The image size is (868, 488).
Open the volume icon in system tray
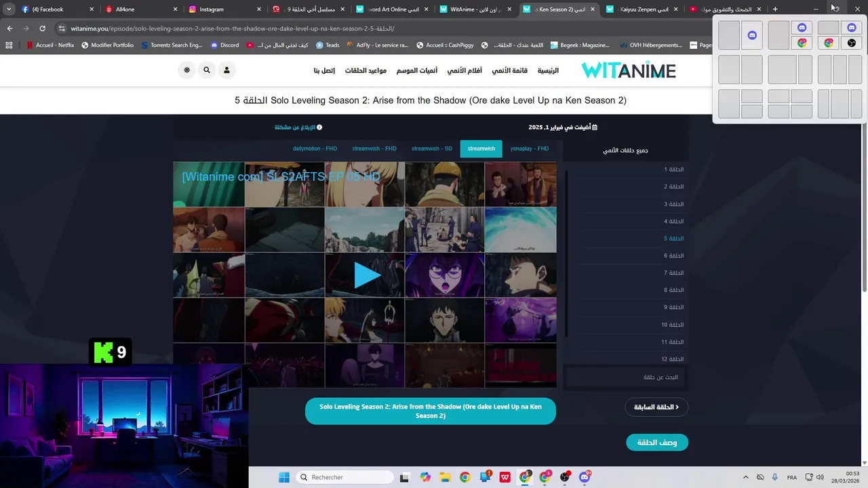820,477
